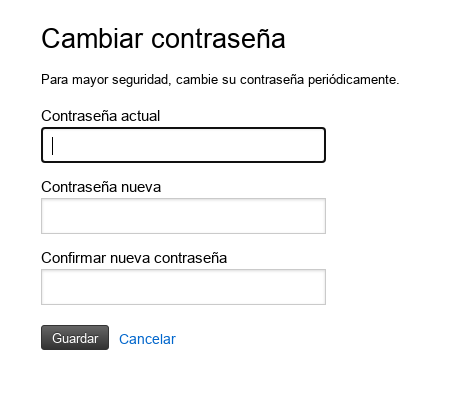The height and width of the screenshot is (401, 460).
Task: Focus the Contraseña actual password field
Action: pos(183,145)
